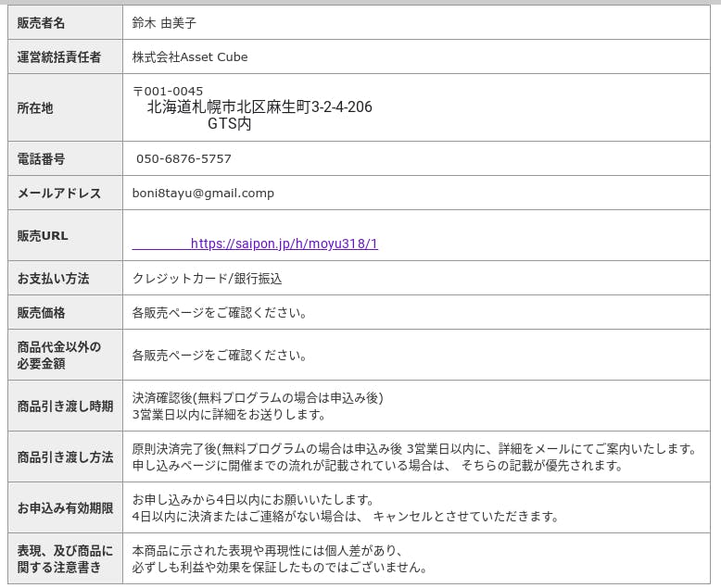The width and height of the screenshot is (721, 588).
Task: Click the 販売URL header cell
Action: 43,236
